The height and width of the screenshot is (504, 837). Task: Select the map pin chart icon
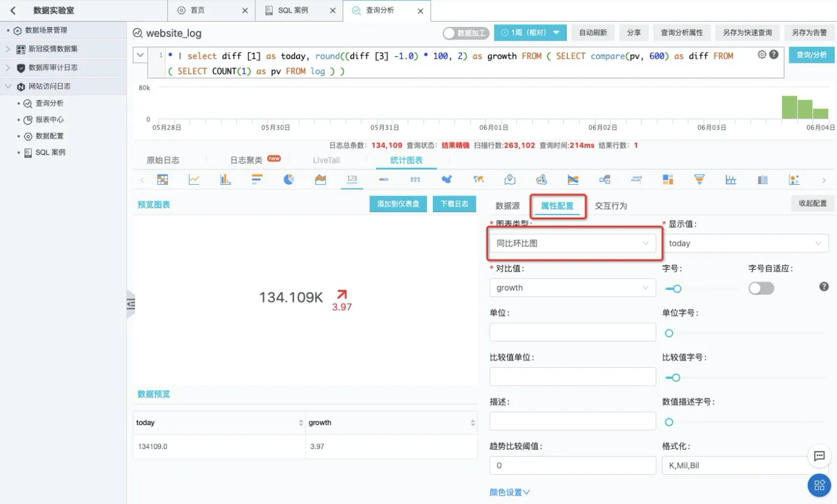pos(510,179)
